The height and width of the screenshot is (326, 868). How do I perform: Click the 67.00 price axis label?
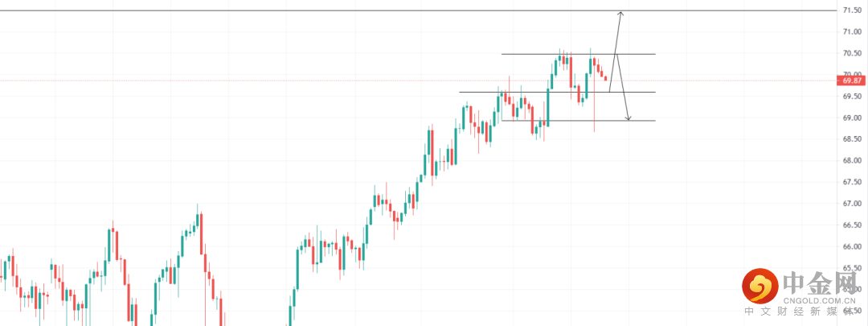click(852, 204)
